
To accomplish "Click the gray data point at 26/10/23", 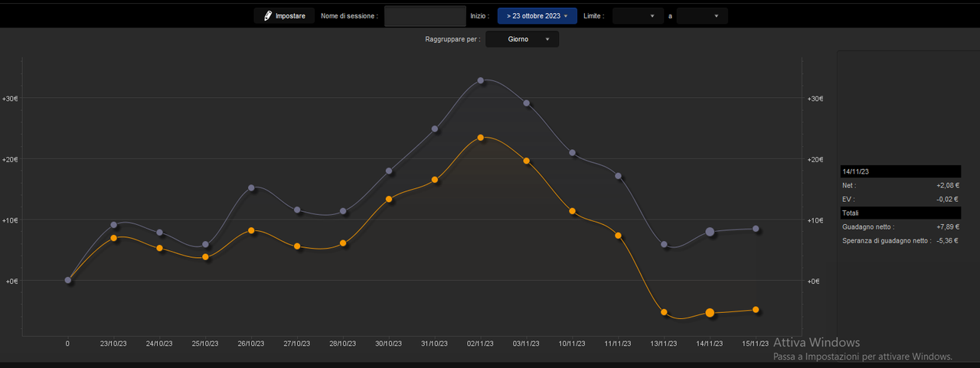I will [x=251, y=187].
